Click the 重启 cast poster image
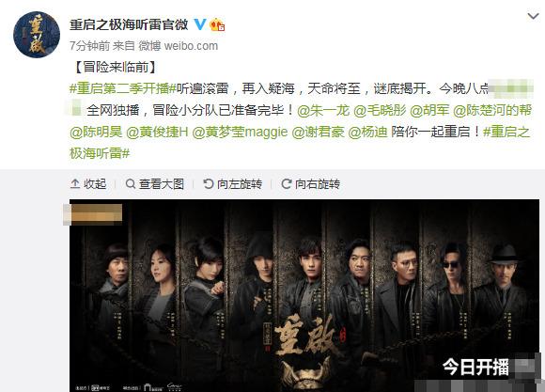545x392 pixels. [x=304, y=296]
